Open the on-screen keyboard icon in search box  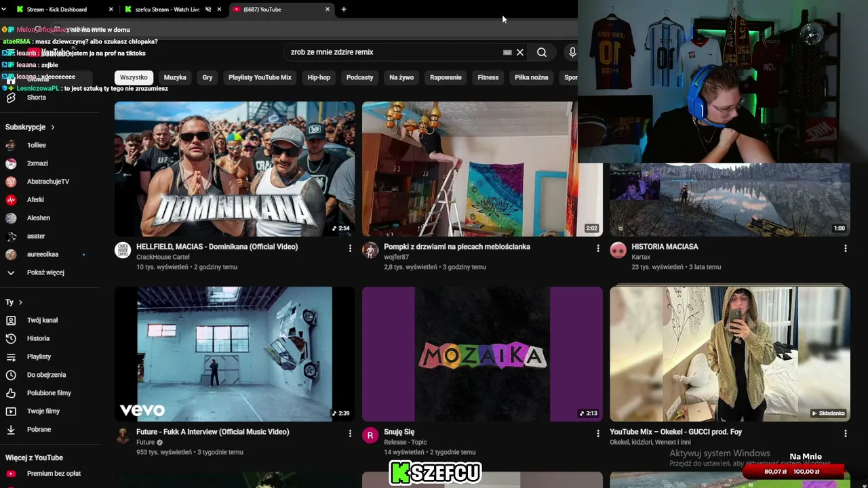pyautogui.click(x=507, y=52)
